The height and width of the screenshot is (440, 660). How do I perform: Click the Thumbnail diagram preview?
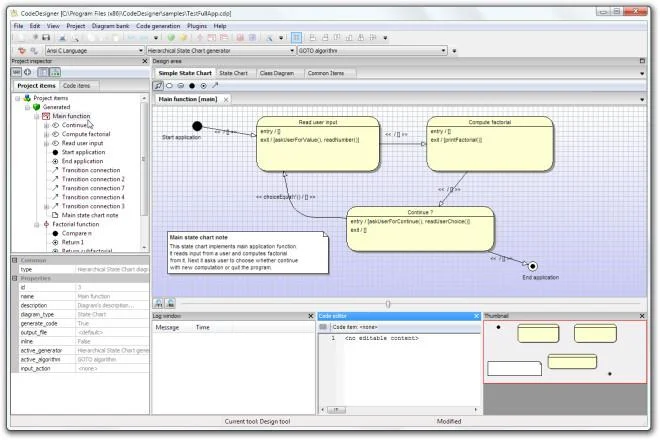tap(565, 352)
